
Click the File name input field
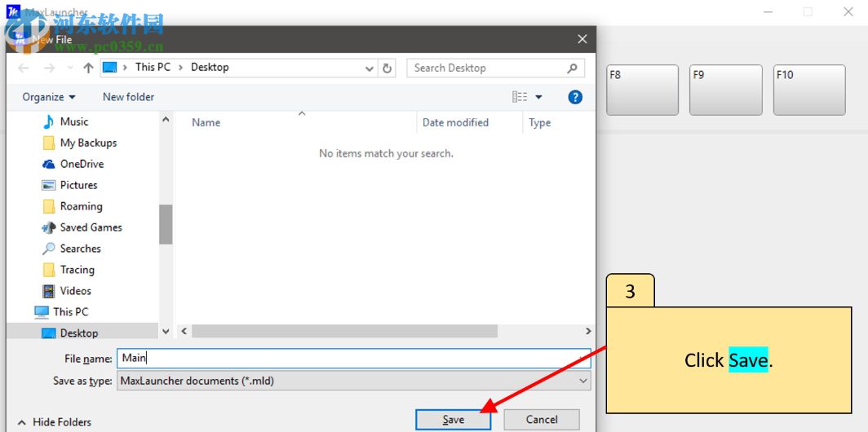[354, 358]
